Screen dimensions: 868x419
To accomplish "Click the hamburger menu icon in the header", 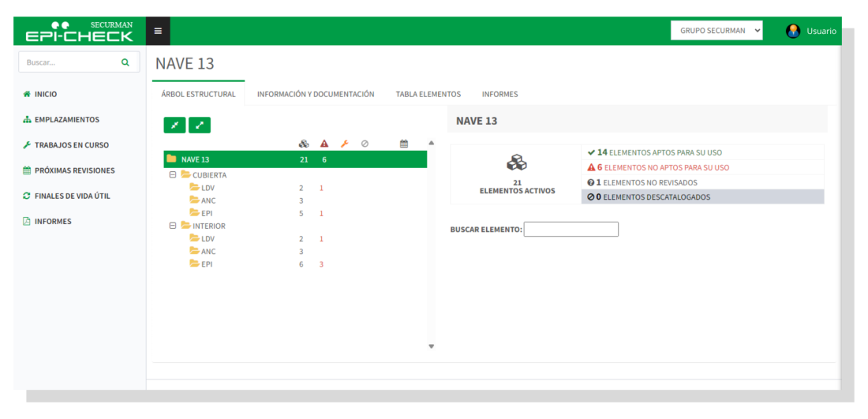I will pos(158,31).
